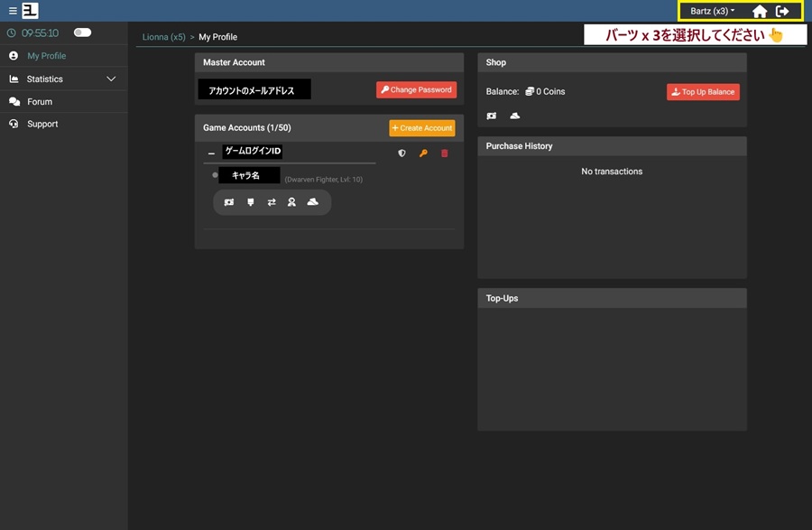812x530 pixels.
Task: Click the person badge icon under character
Action: coord(291,202)
